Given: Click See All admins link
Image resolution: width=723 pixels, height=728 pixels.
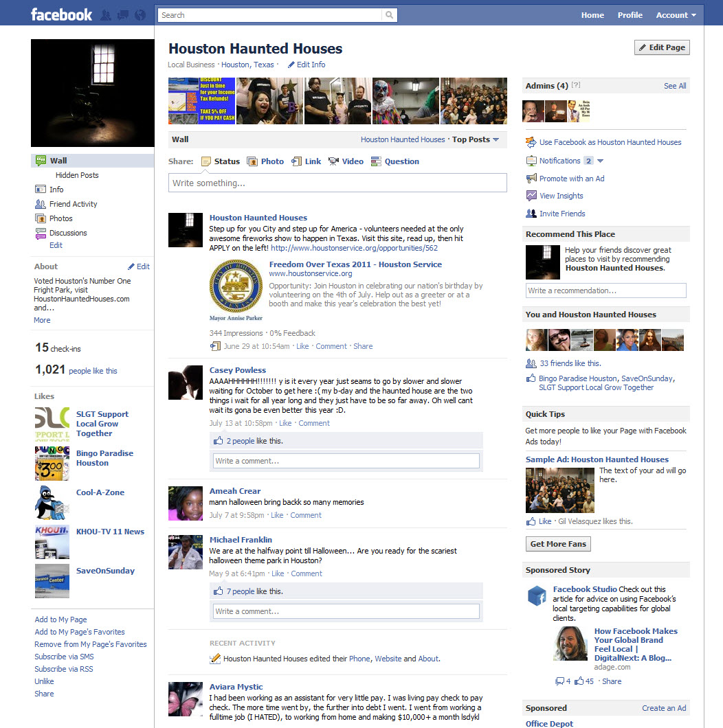Looking at the screenshot, I should point(675,86).
